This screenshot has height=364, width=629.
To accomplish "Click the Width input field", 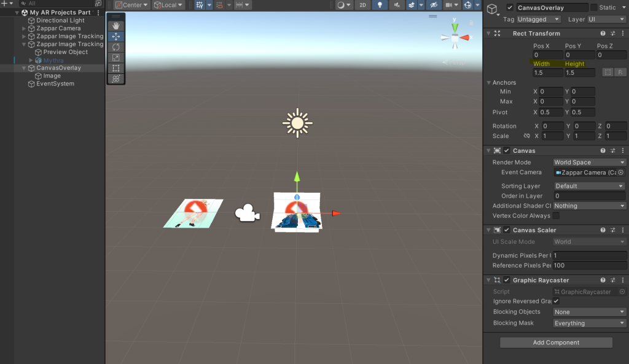I will pos(547,73).
